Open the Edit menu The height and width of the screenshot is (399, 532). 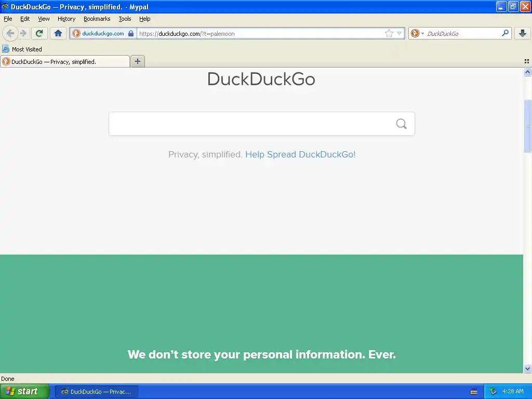click(x=25, y=19)
